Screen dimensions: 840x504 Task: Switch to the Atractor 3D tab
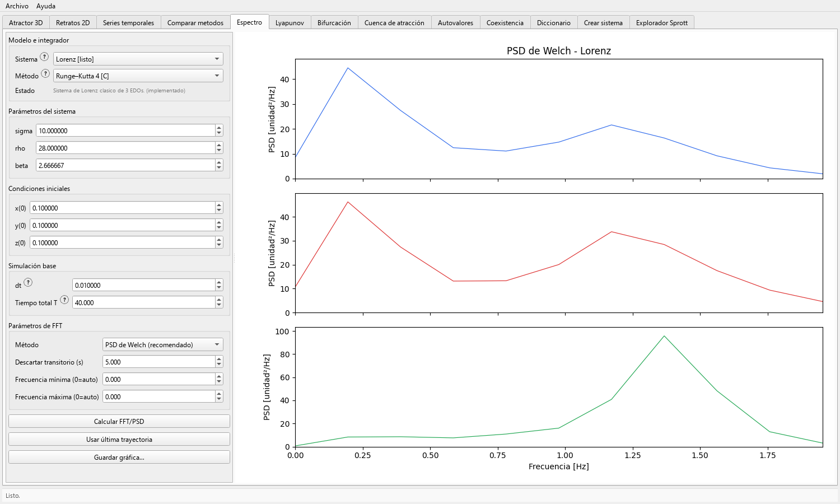click(26, 23)
